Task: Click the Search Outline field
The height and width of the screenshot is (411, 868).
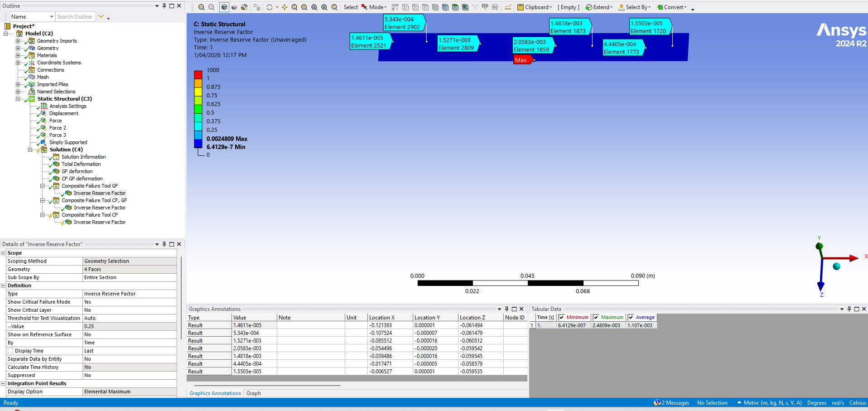Action: click(x=75, y=17)
